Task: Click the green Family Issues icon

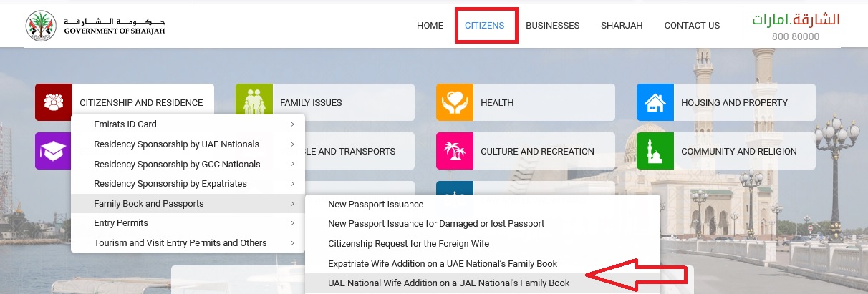Action: 254,102
